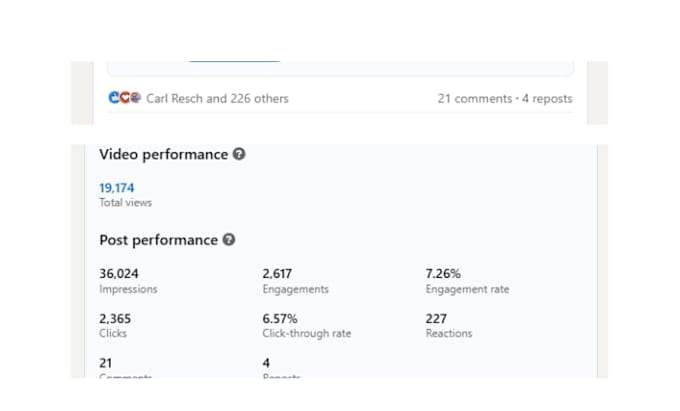
Task: Select the 4 Reposts stat at bottom
Action: point(281,368)
